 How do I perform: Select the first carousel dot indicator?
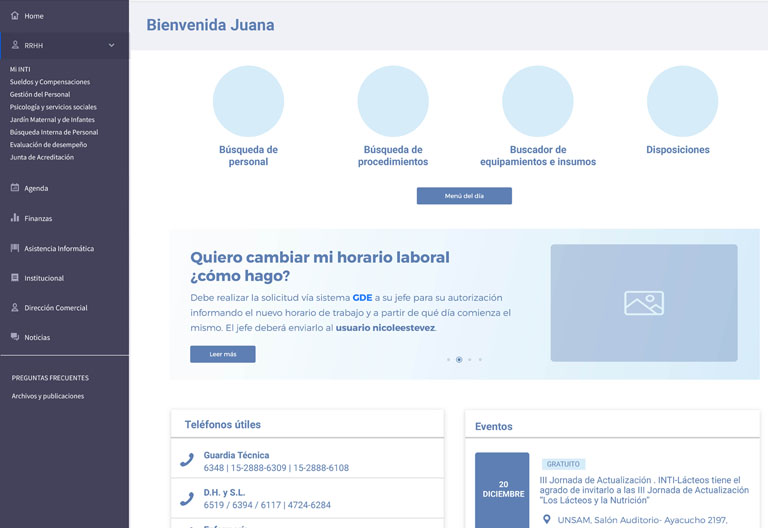[x=448, y=359]
